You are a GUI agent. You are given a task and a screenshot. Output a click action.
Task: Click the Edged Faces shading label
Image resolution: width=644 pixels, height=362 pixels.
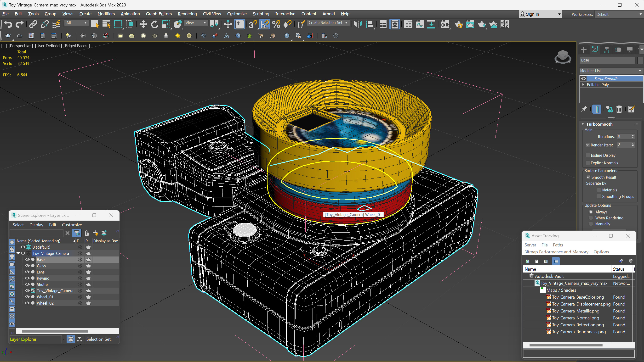76,46
